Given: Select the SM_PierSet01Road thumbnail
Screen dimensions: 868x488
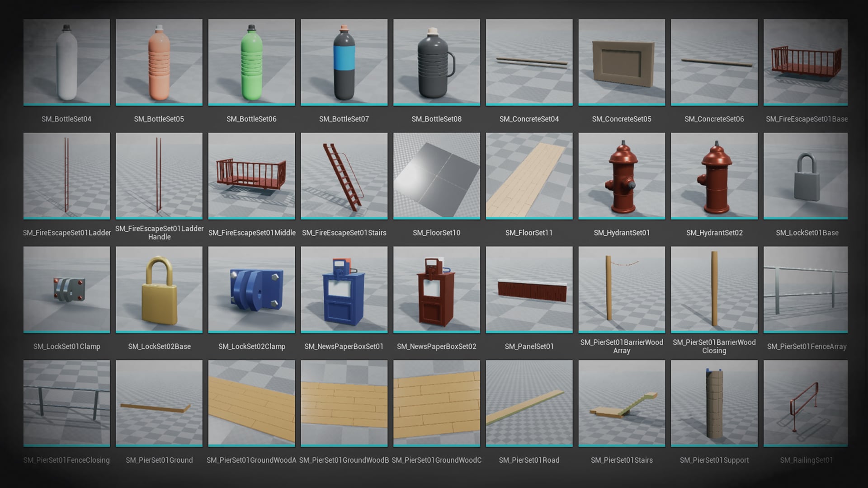Looking at the screenshot, I should coord(529,404).
